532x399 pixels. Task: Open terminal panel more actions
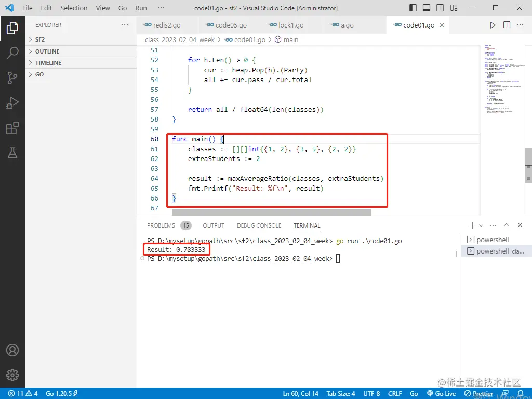point(493,225)
